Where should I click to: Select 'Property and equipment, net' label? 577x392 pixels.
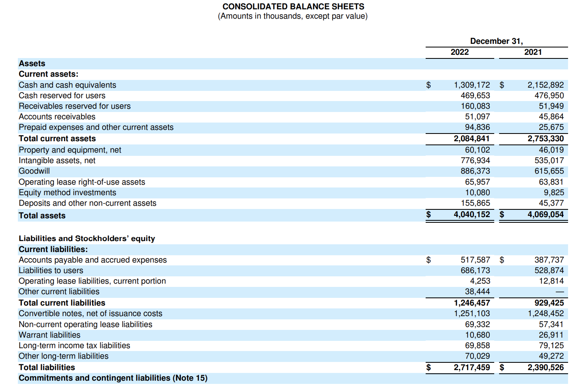[x=70, y=150]
